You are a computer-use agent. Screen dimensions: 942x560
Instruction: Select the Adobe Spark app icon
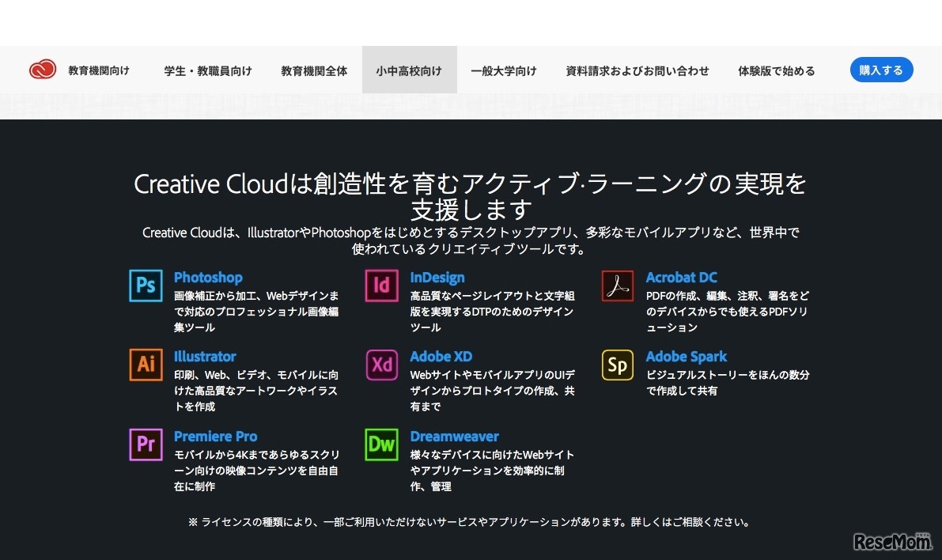[x=617, y=365]
